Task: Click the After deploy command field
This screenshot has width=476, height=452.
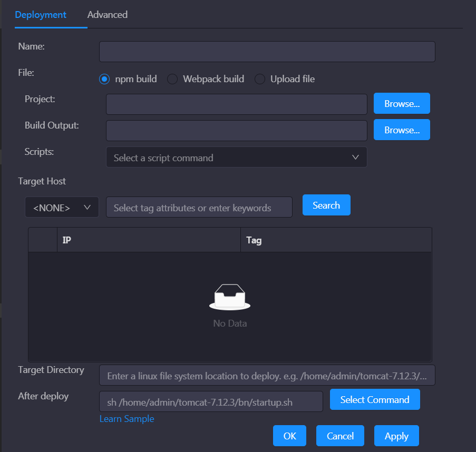Action: click(x=211, y=402)
